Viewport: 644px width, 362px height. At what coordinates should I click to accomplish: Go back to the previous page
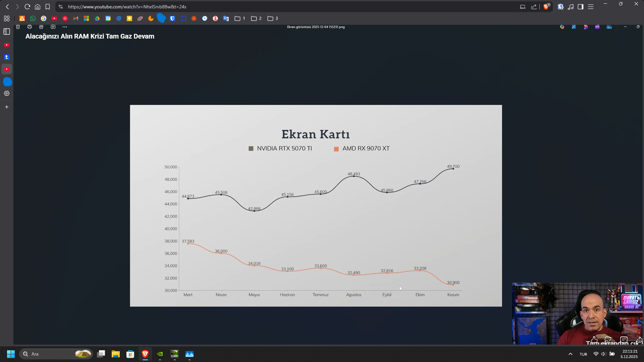coord(7,7)
